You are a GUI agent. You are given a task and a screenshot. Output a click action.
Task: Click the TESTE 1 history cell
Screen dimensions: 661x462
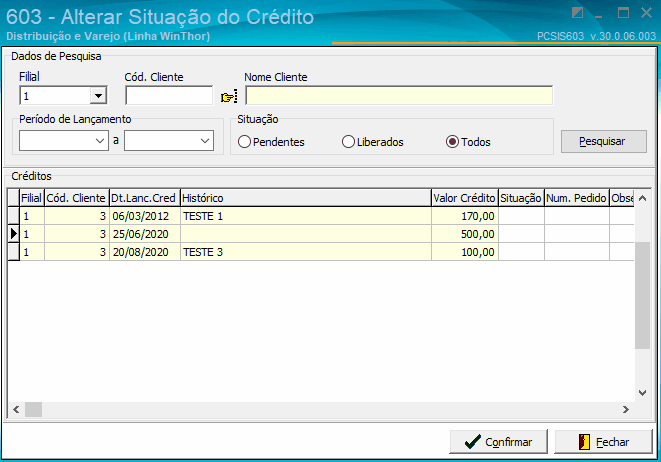[306, 216]
